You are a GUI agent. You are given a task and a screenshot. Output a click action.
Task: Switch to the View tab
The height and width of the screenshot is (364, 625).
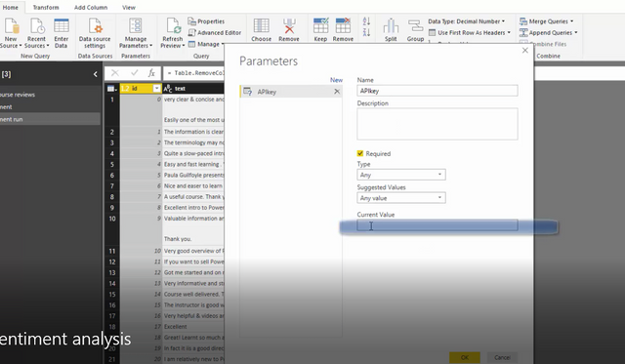click(129, 7)
